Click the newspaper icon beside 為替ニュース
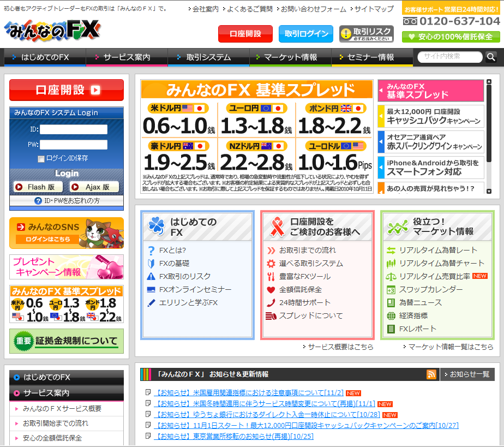The height and width of the screenshot is (447, 504). 391,302
